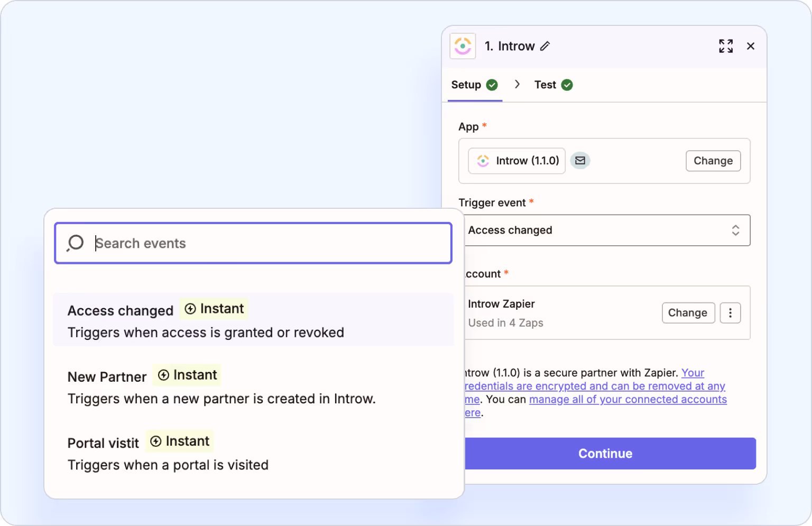Expand the panel with fullscreen icon
This screenshot has width=812, height=526.
point(726,46)
